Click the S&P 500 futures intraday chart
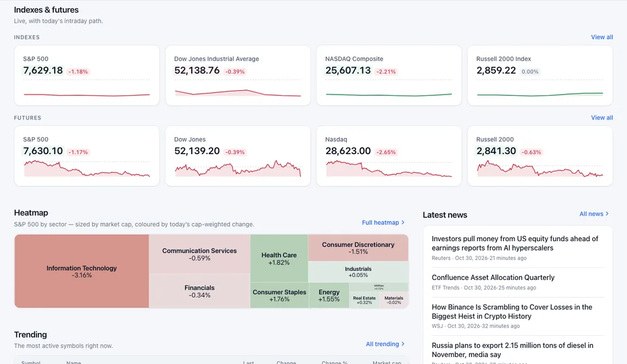The width and height of the screenshot is (627, 364). coord(87,168)
